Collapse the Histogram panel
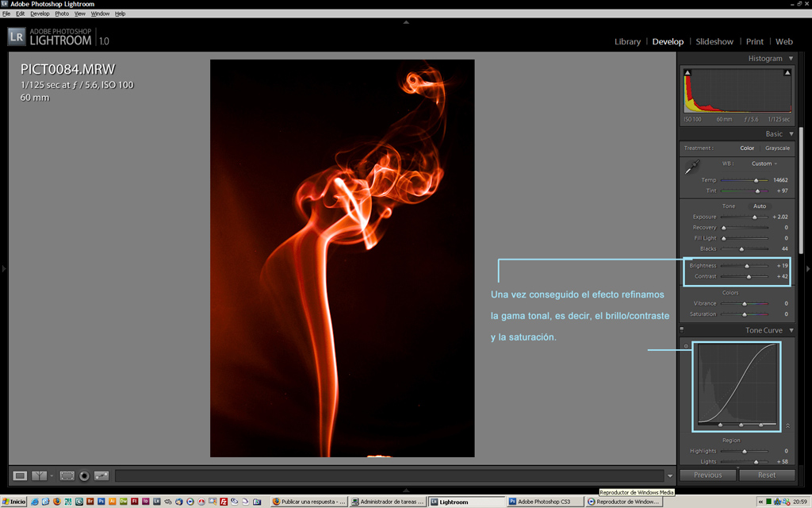Screen dimensions: 812x508 tap(791, 59)
